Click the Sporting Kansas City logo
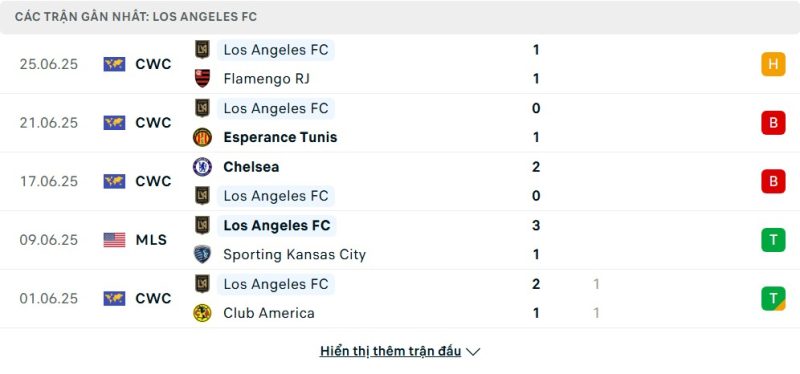The image size is (800, 374). tap(202, 254)
